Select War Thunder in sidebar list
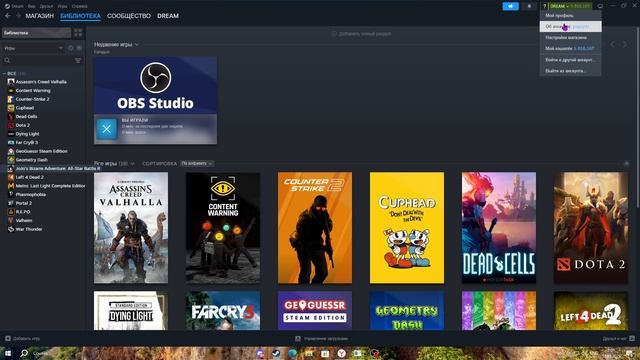The height and width of the screenshot is (360, 640). tap(29, 229)
